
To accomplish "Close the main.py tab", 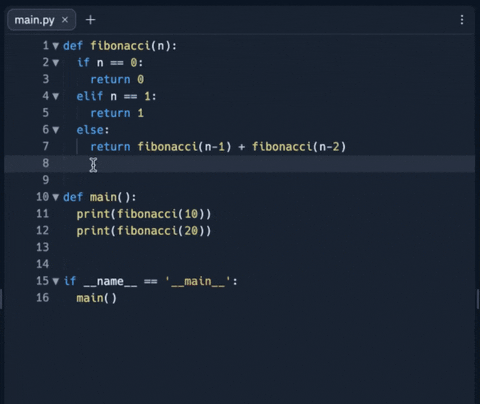I will pyautogui.click(x=65, y=20).
